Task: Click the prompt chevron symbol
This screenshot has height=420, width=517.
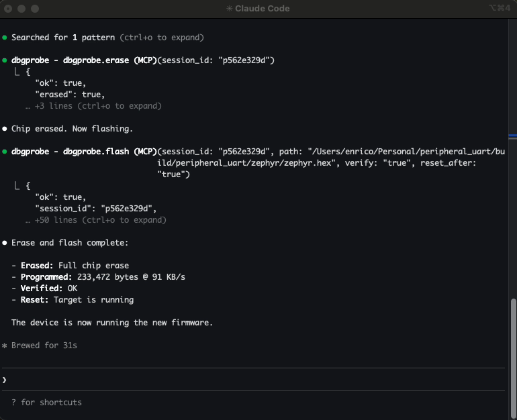Action: coord(4,380)
